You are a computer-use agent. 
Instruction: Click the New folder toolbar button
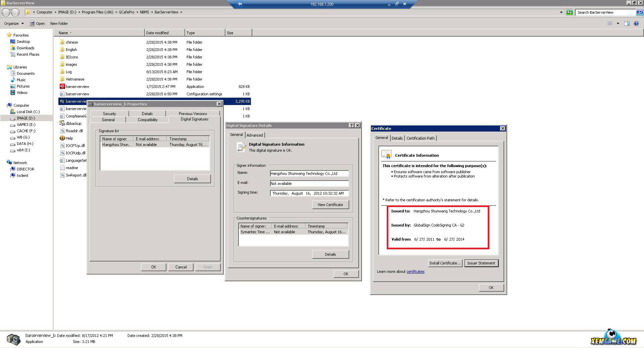(59, 23)
